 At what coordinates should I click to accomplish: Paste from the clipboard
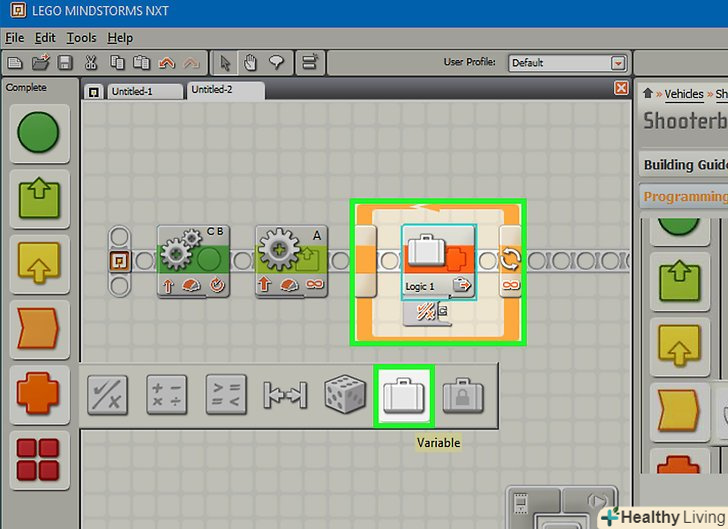pos(142,62)
